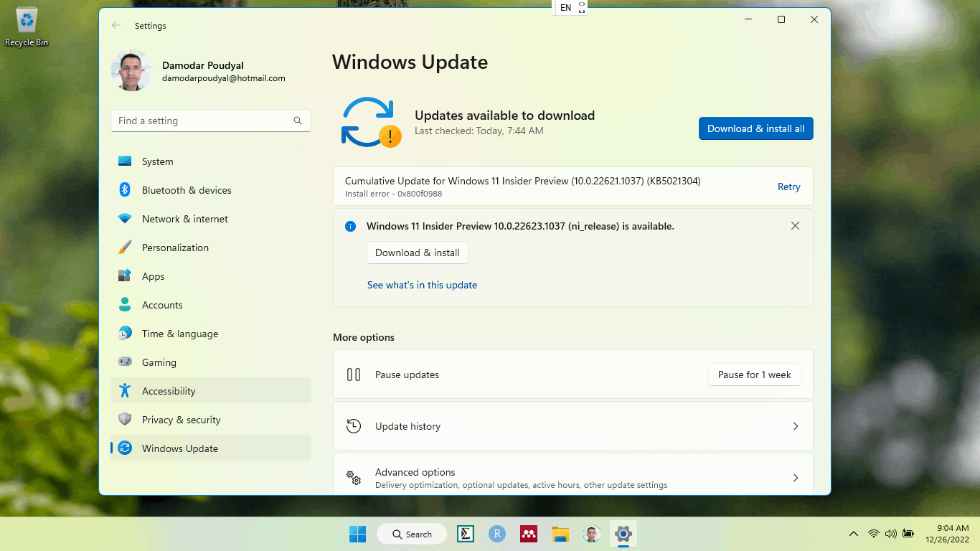Click the damodarpoudyal@hotmail.com email text
Screen dimensions: 980x551
(x=224, y=78)
